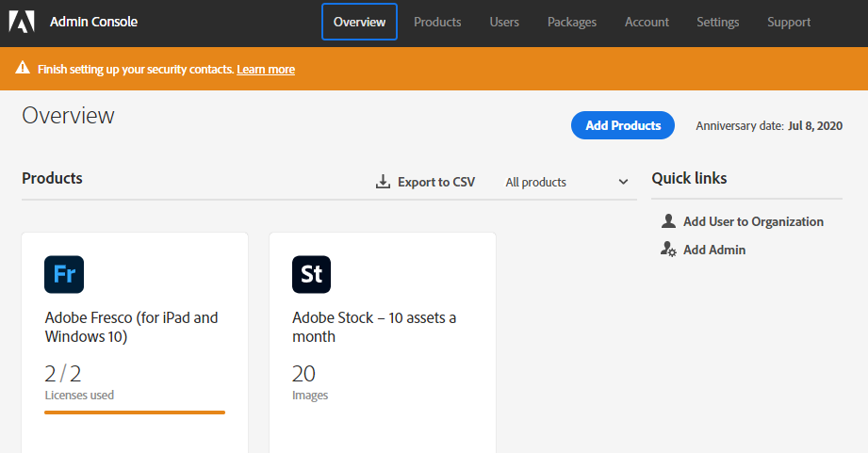This screenshot has height=453, width=868.
Task: Switch to the Products tab
Action: pyautogui.click(x=437, y=22)
